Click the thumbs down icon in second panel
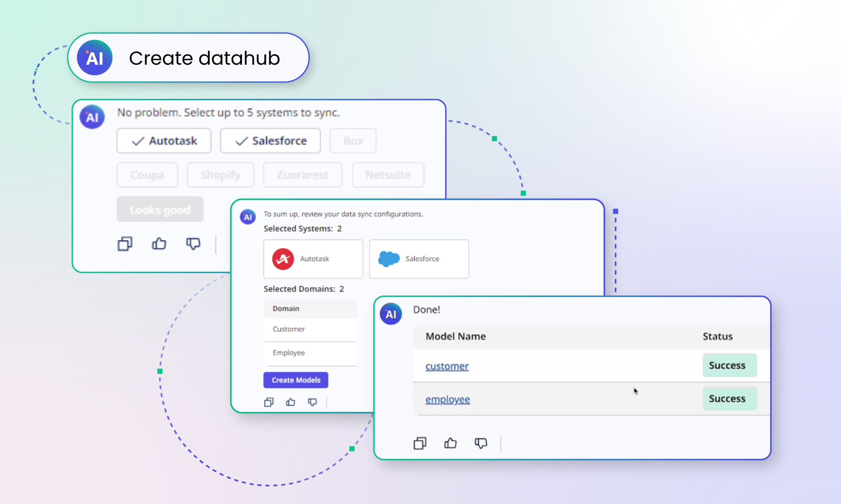 (x=312, y=402)
